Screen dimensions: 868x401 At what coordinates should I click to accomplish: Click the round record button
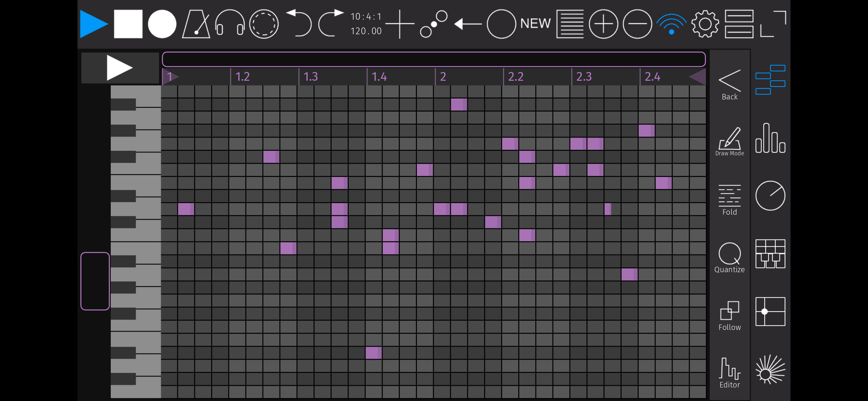point(162,24)
